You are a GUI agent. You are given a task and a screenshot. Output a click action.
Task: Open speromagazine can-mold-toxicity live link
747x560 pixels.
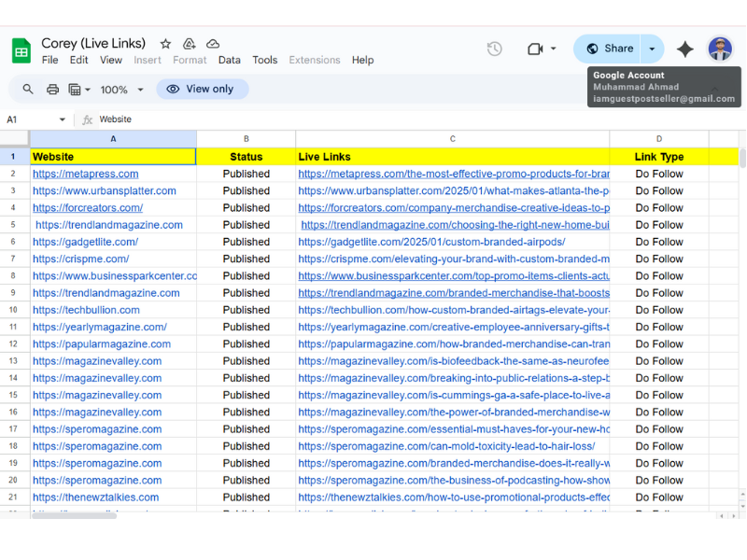pyautogui.click(x=446, y=446)
